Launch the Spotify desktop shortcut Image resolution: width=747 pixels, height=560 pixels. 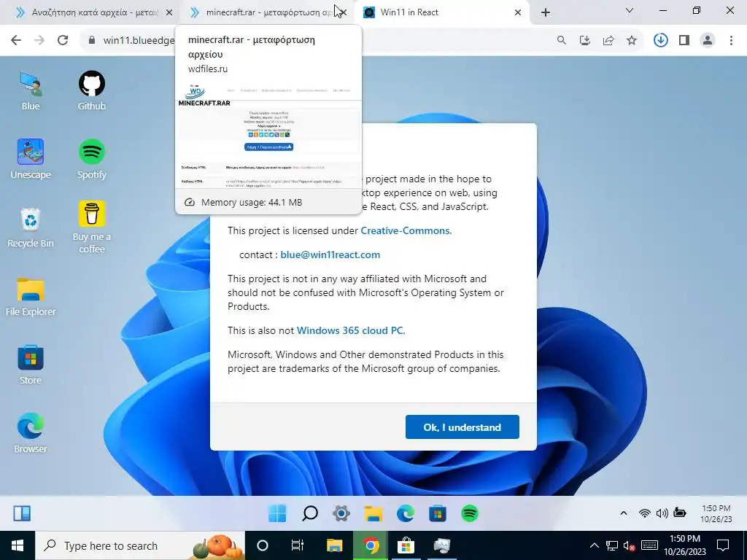coord(91,159)
